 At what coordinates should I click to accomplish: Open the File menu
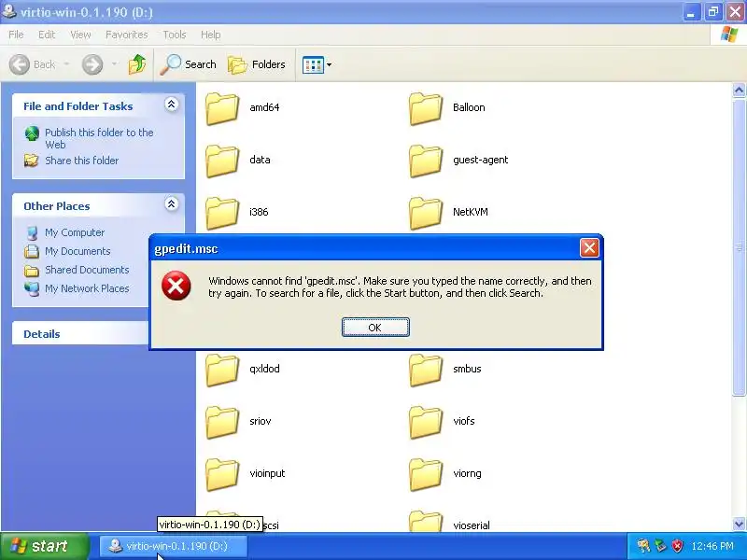point(16,35)
